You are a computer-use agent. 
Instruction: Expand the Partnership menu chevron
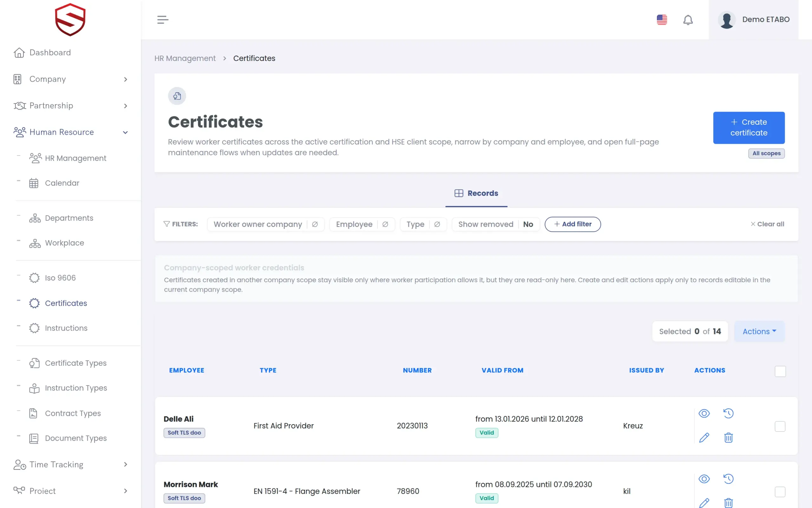(126, 106)
